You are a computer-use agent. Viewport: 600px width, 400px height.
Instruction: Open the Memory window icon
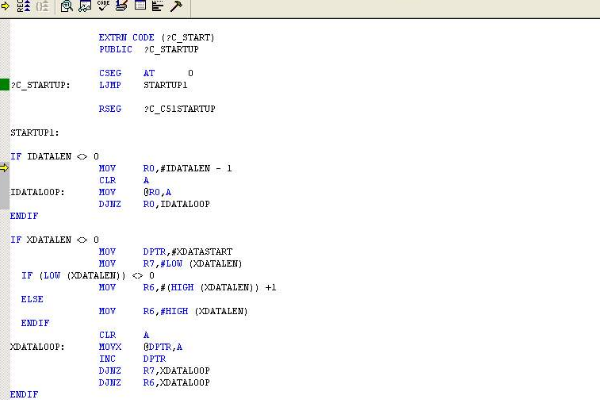pos(140,6)
